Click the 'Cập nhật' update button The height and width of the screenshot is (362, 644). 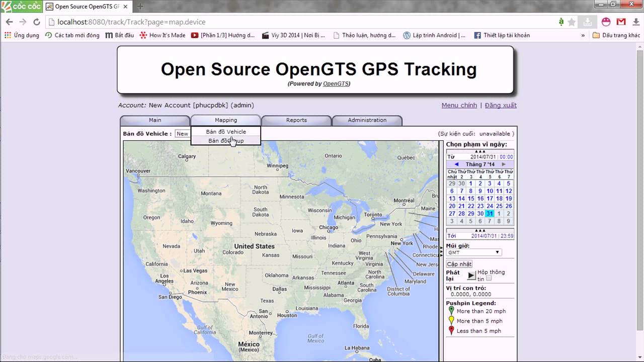459,264
